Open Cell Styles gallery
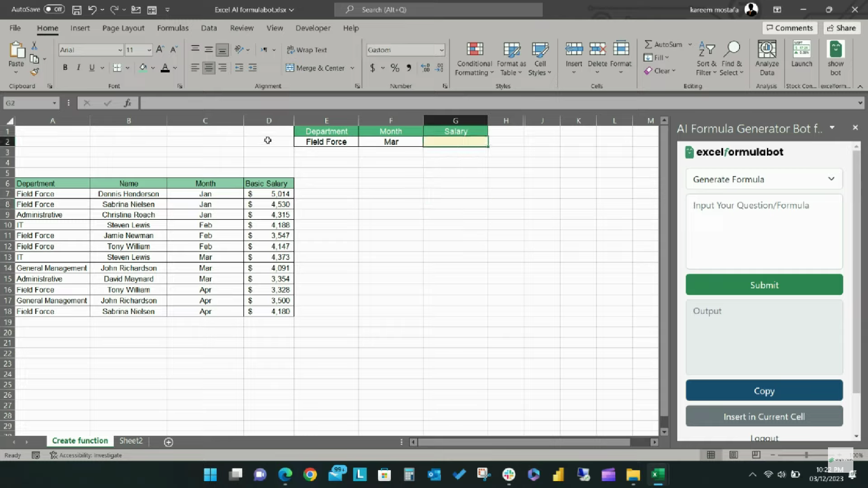Viewport: 868px width, 488px height. click(540, 59)
